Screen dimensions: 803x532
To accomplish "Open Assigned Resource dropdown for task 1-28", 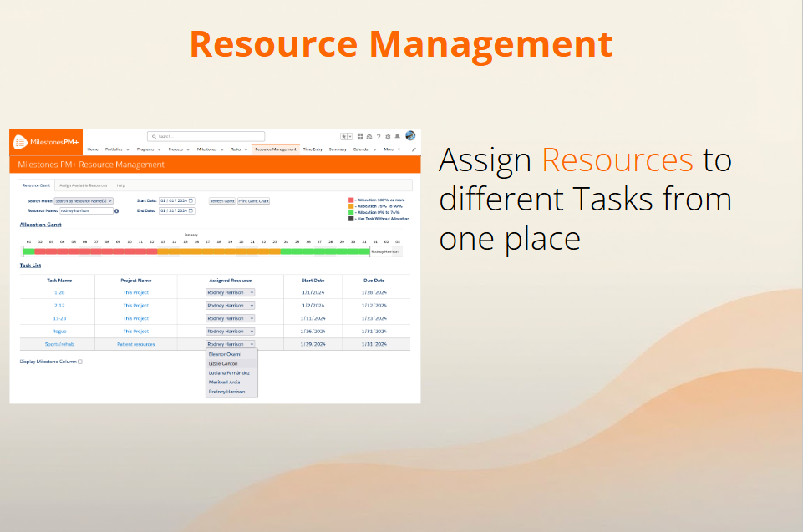I will pyautogui.click(x=230, y=292).
